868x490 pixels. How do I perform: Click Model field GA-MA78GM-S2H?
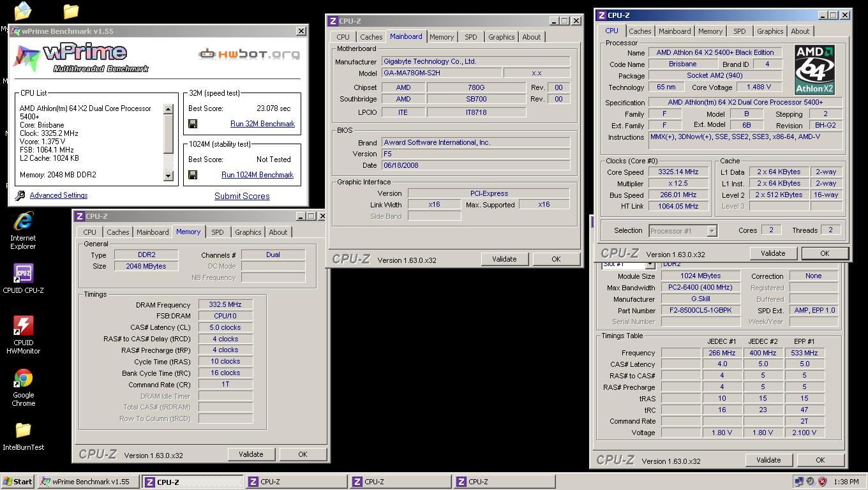tap(441, 73)
